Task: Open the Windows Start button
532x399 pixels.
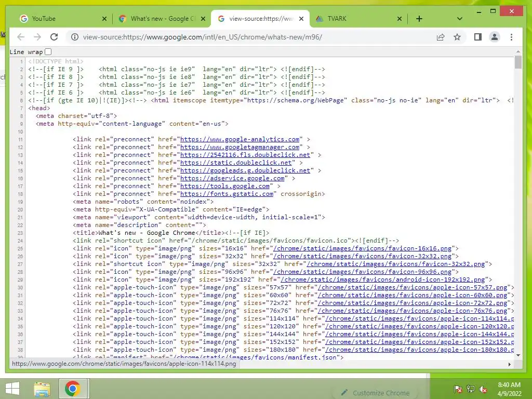Action: coord(13,389)
